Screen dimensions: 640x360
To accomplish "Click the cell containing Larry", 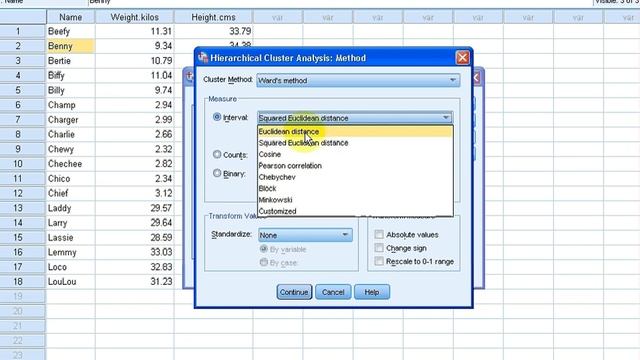I will pyautogui.click(x=71, y=223).
